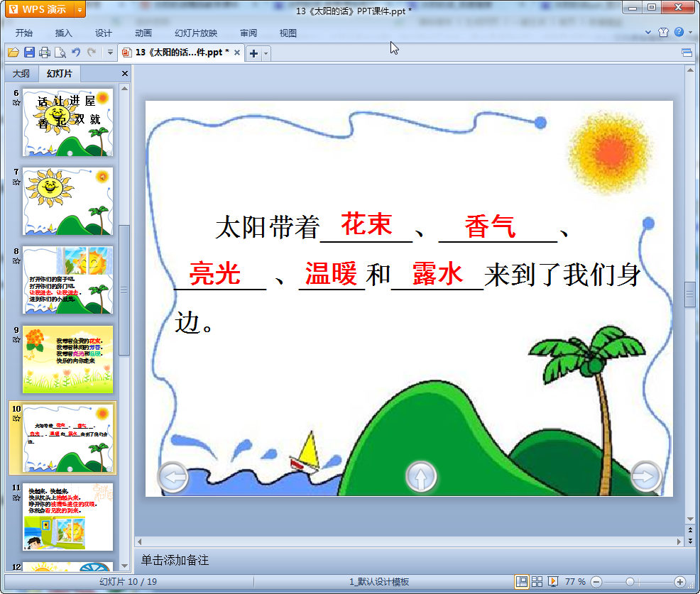
Task: Select slide 9 thumbnail in panel
Action: coord(67,359)
